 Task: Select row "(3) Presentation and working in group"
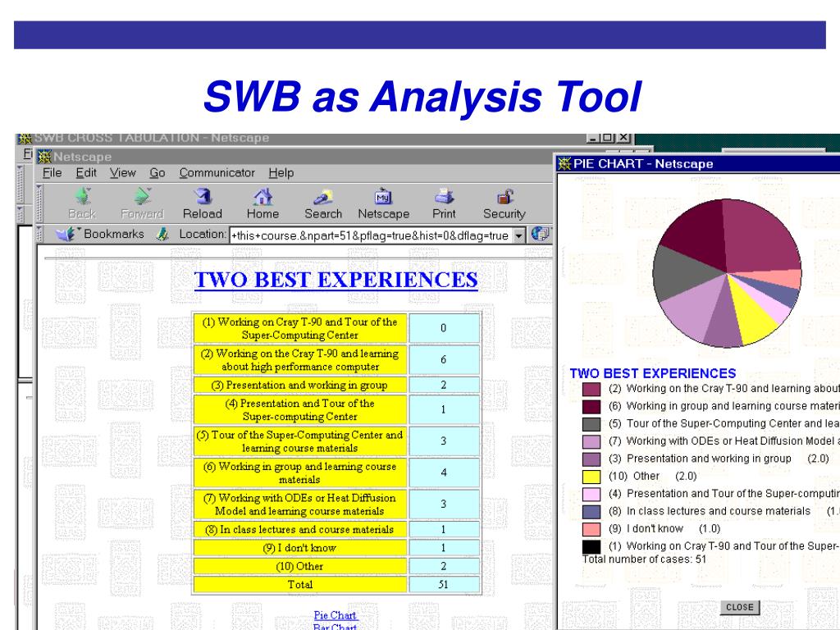tap(336, 386)
